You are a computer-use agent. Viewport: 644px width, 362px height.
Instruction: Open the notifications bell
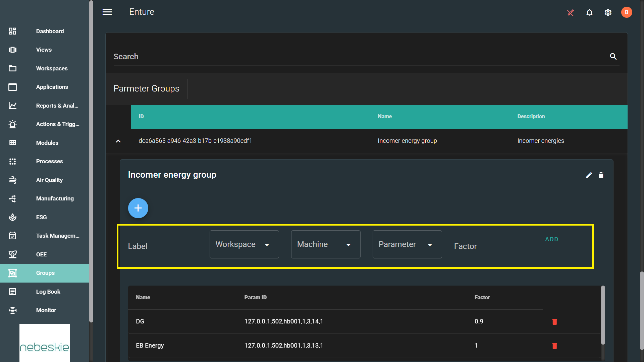(x=589, y=13)
